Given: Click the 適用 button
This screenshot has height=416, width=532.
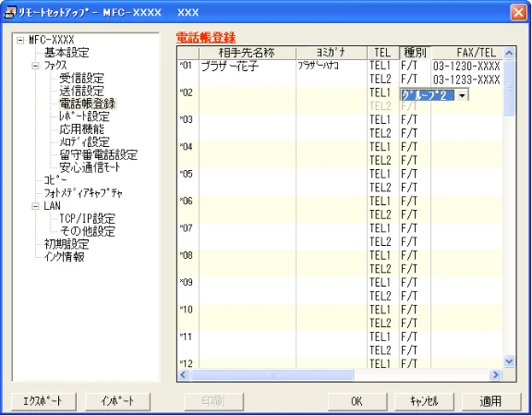Looking at the screenshot, I should 491,401.
